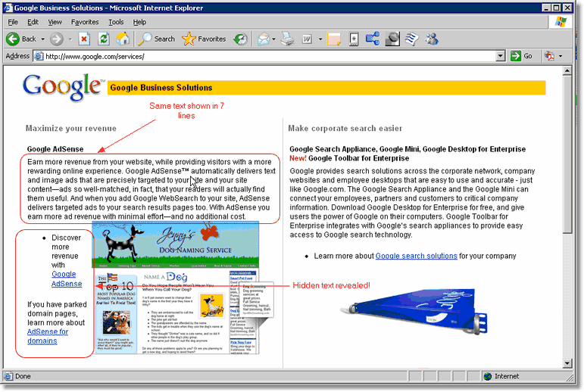The width and height of the screenshot is (584, 392).
Task: Open the Edit menu
Action: point(33,22)
